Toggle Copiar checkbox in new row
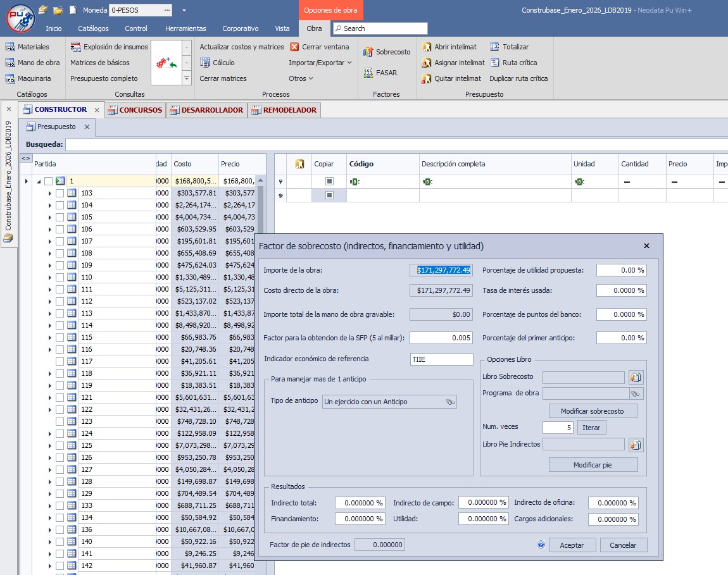728x575 pixels. 329,195
